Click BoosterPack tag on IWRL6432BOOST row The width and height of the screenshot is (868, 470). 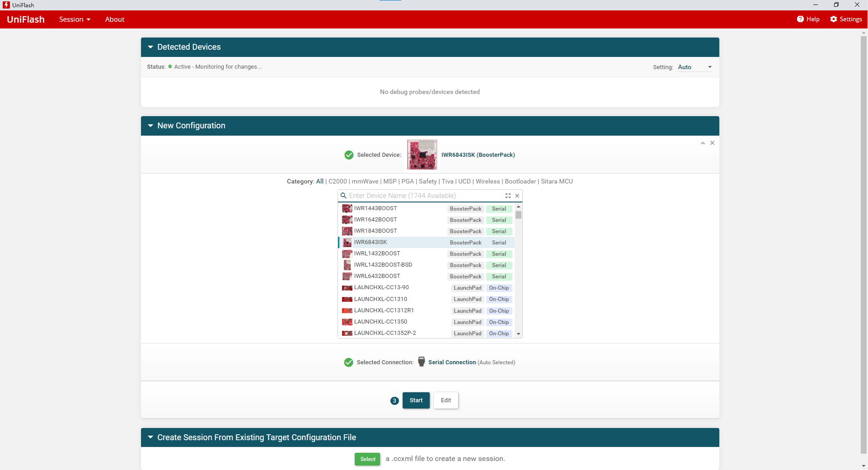[465, 277]
